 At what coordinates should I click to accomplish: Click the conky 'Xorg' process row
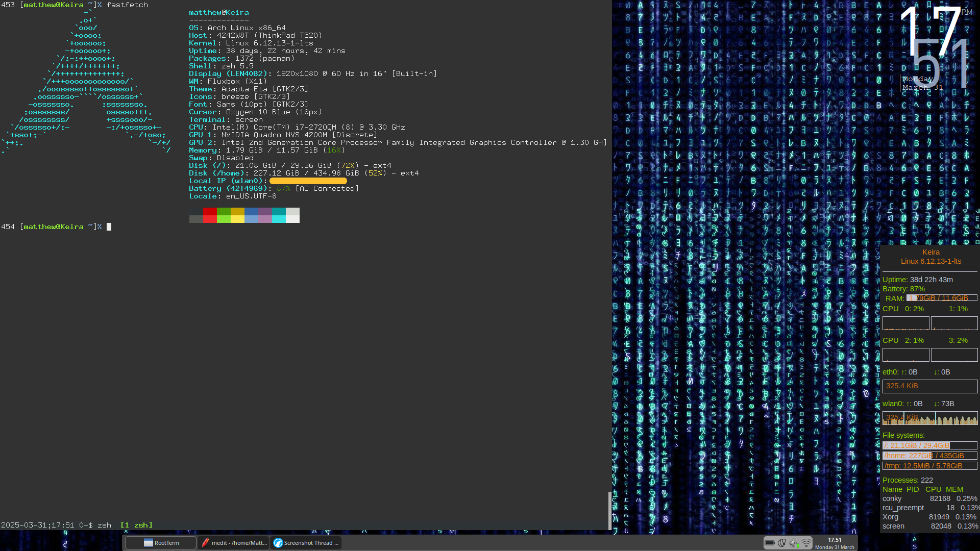(x=930, y=517)
